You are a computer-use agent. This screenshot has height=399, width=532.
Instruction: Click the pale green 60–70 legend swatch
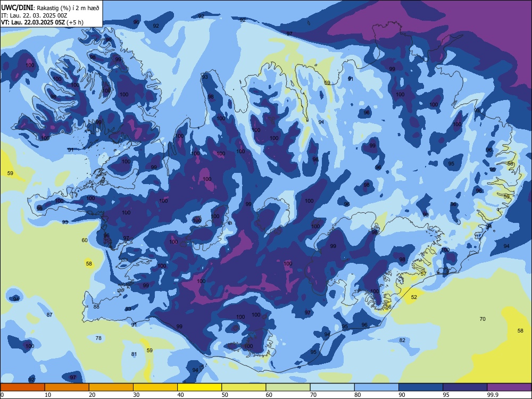pos(288,387)
